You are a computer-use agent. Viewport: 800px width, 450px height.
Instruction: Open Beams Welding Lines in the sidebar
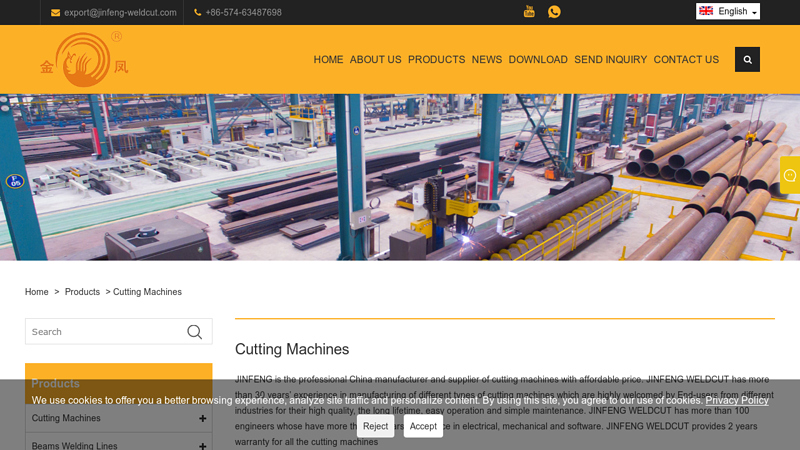pyautogui.click(x=74, y=445)
